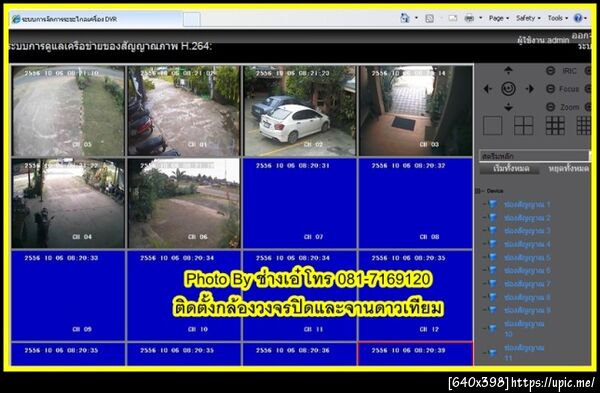Select channel 4 in the device tree
The width and height of the screenshot is (600, 393).
pos(527,244)
